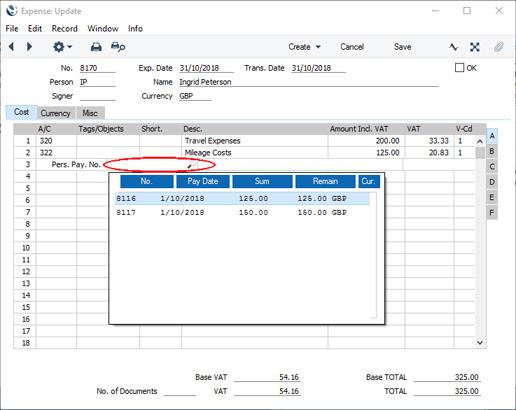The height and width of the screenshot is (410, 516).
Task: Open the Misc tab
Action: (x=90, y=113)
